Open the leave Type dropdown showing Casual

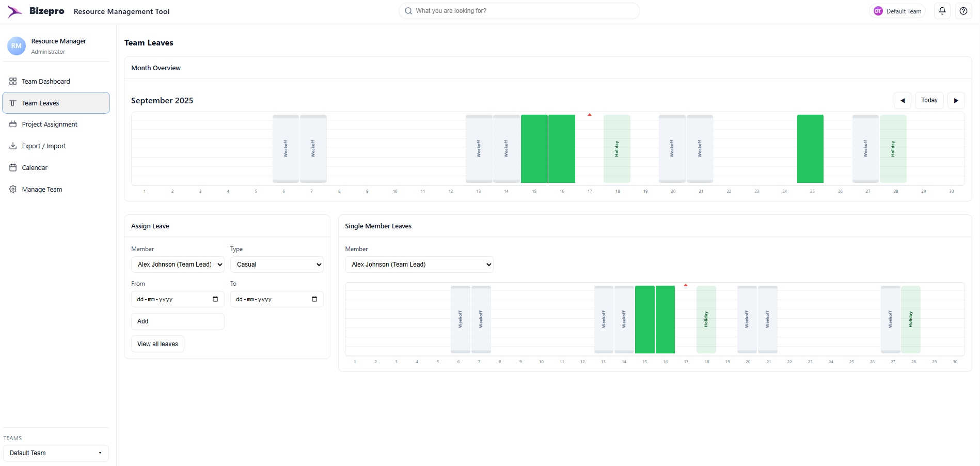point(277,264)
